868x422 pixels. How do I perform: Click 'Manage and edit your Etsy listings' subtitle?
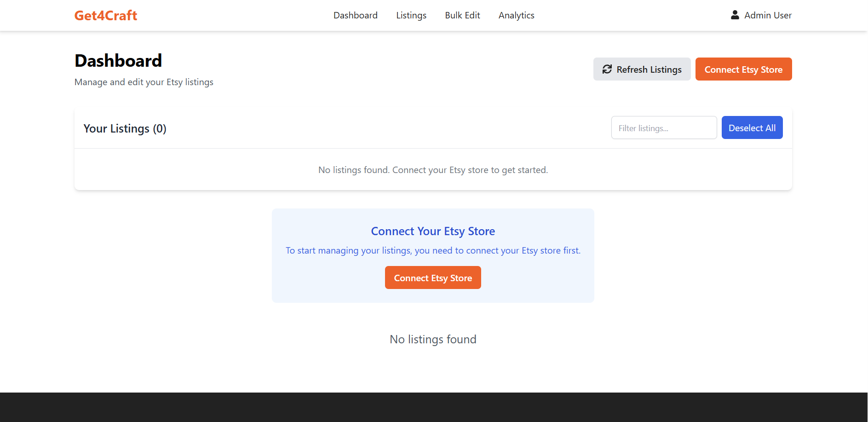point(144,82)
